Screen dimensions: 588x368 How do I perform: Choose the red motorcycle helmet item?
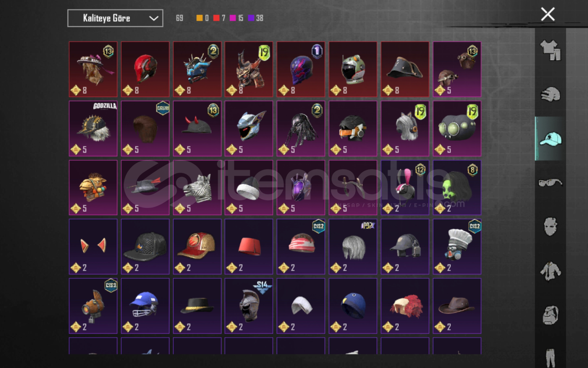coord(145,70)
